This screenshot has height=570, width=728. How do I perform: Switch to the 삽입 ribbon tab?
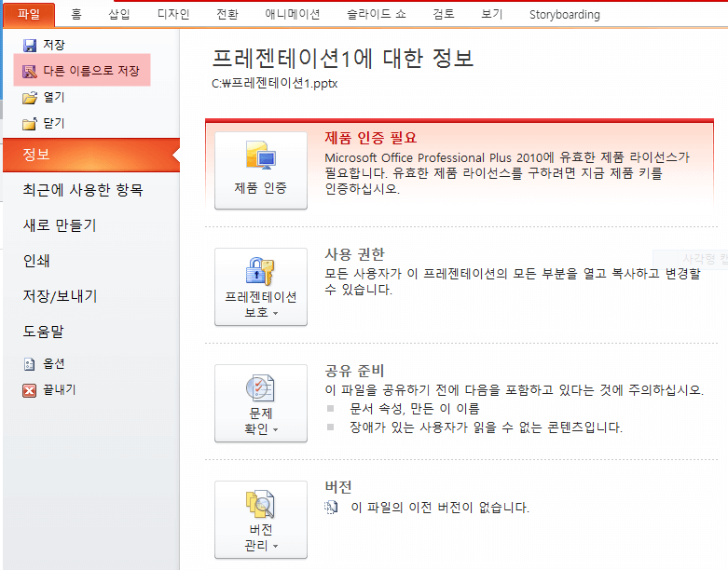click(x=119, y=14)
